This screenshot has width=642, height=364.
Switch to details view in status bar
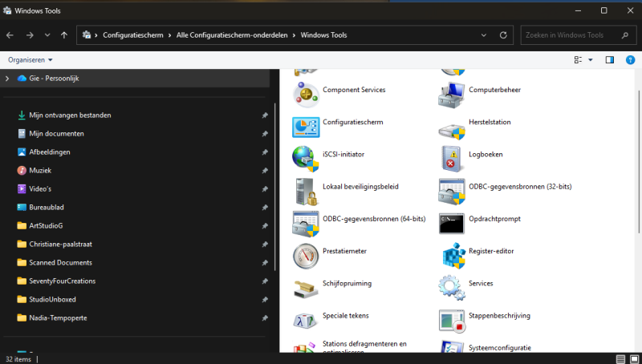point(620,359)
